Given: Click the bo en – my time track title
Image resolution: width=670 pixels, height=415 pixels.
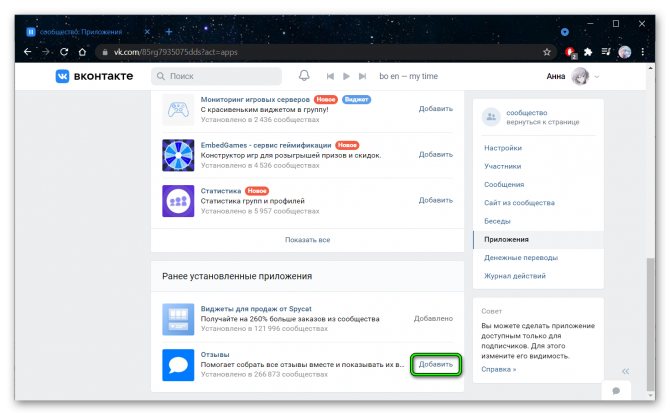Looking at the screenshot, I should pyautogui.click(x=408, y=76).
